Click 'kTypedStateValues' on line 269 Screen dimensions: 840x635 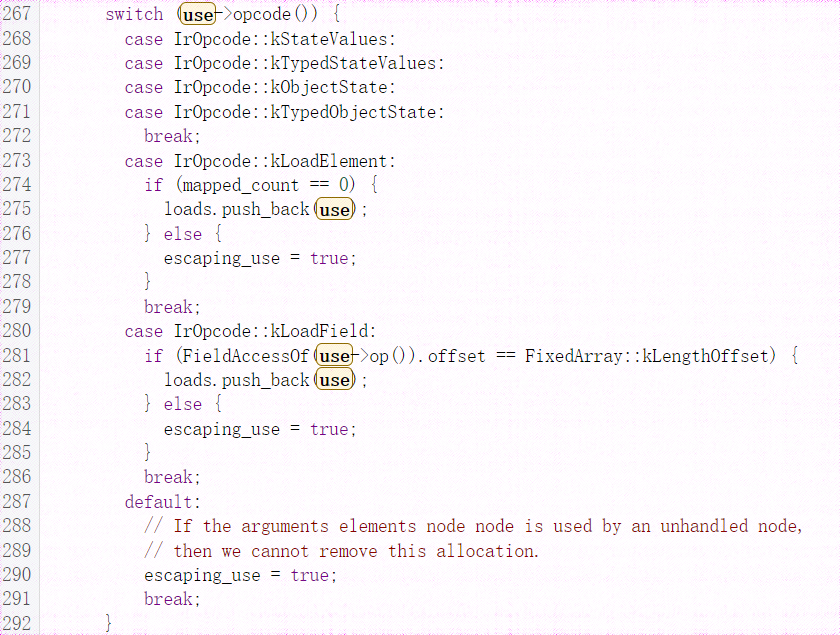coord(354,63)
